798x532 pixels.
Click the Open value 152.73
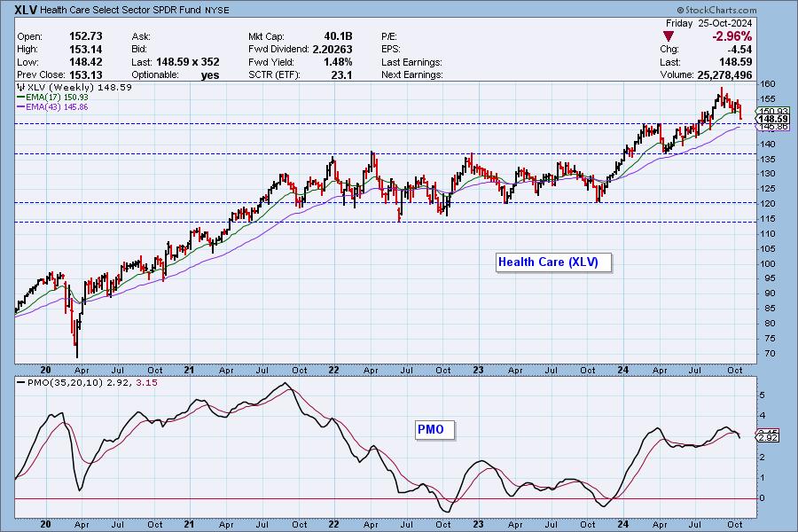tap(85, 36)
